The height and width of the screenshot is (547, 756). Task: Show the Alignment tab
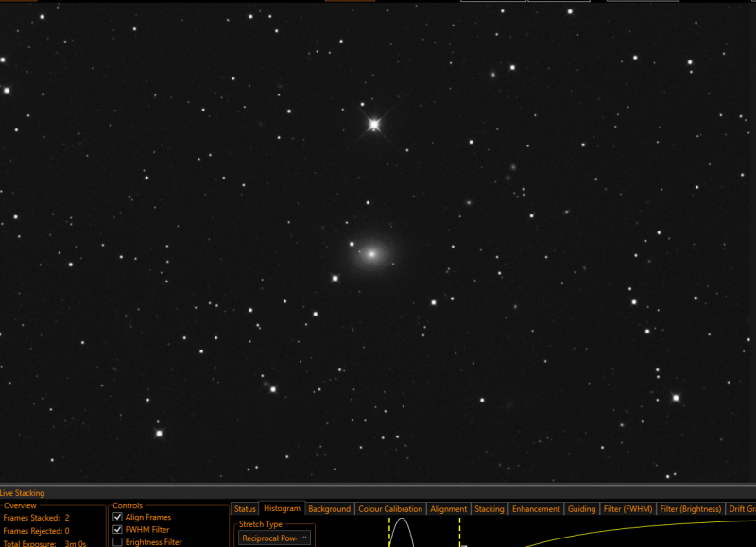click(x=448, y=509)
